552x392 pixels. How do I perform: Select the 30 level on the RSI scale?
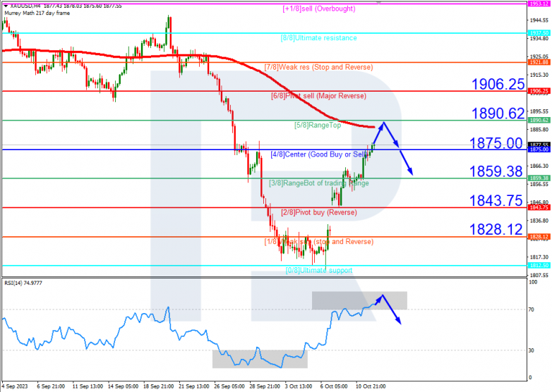click(x=532, y=350)
